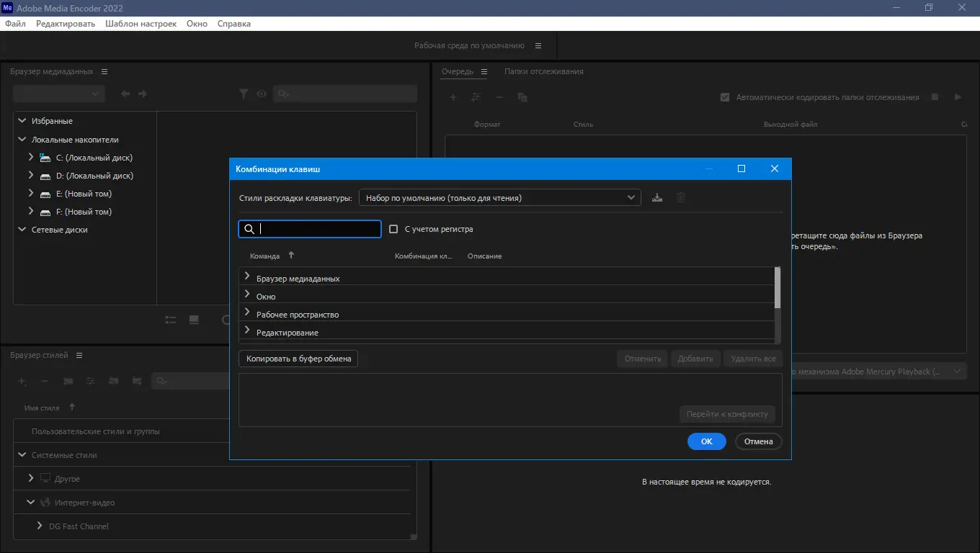Viewport: 980px width, 553px height.
Task: Click the Удалить все button
Action: 753,359
